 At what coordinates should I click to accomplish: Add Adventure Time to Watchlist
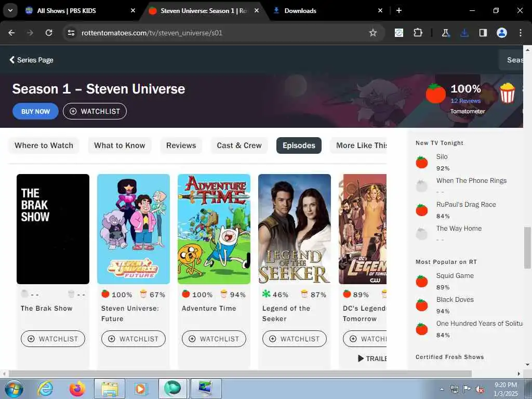pos(214,339)
